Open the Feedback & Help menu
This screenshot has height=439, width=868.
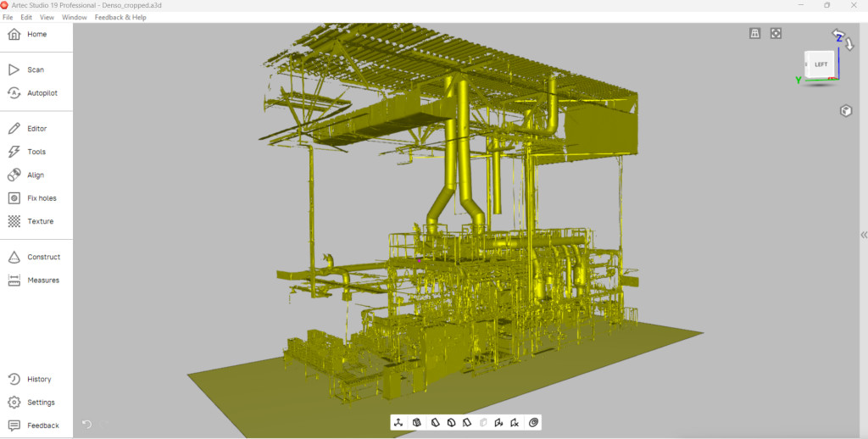[120, 17]
